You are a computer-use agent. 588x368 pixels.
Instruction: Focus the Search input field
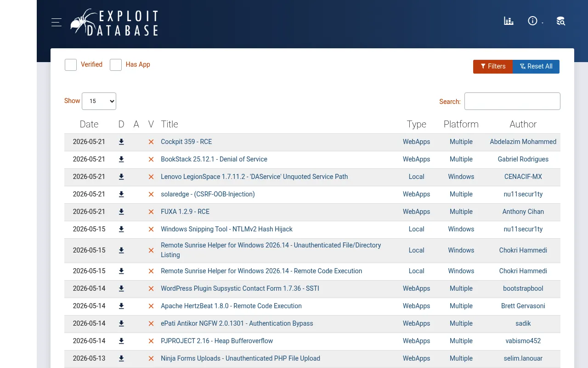512,101
